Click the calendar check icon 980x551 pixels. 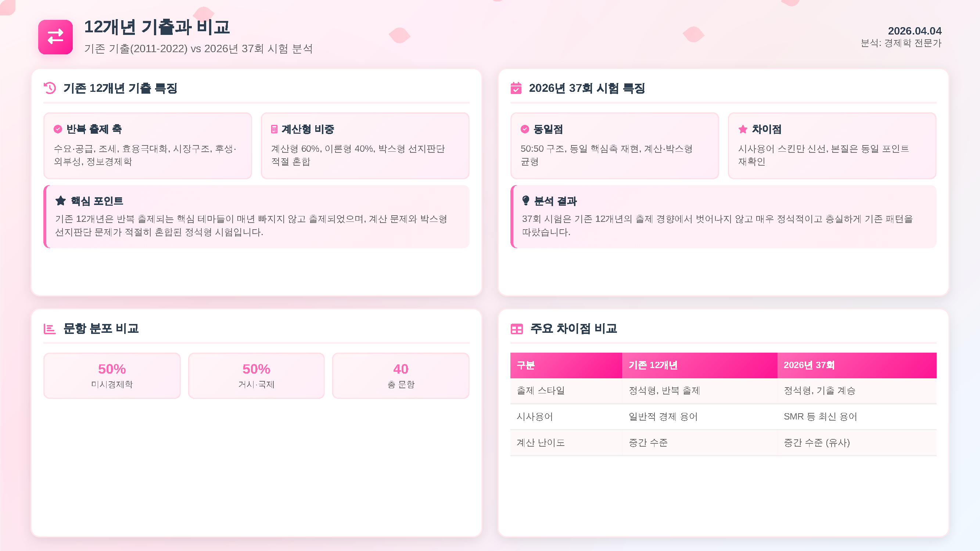tap(516, 88)
